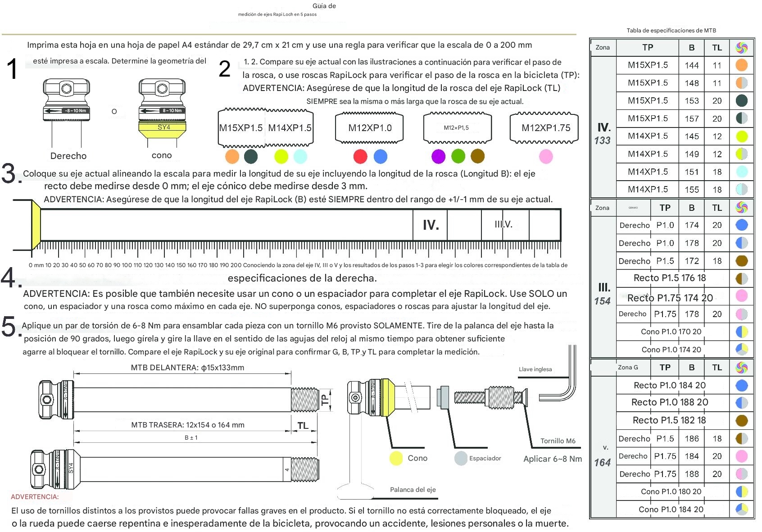Click the multicolor swirl icon in the Zona III table header
The width and height of the screenshot is (762, 532).
tap(741, 208)
